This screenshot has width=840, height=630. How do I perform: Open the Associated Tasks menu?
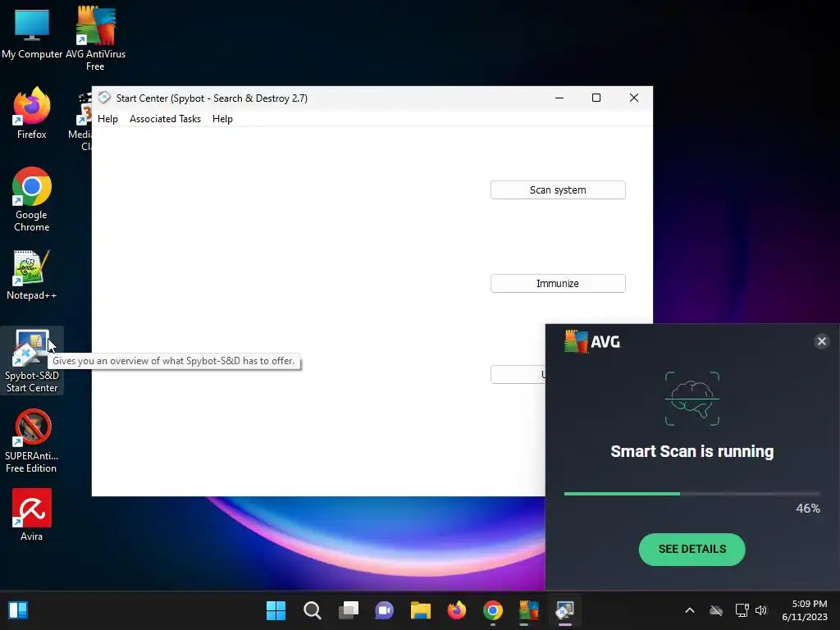[x=165, y=119]
